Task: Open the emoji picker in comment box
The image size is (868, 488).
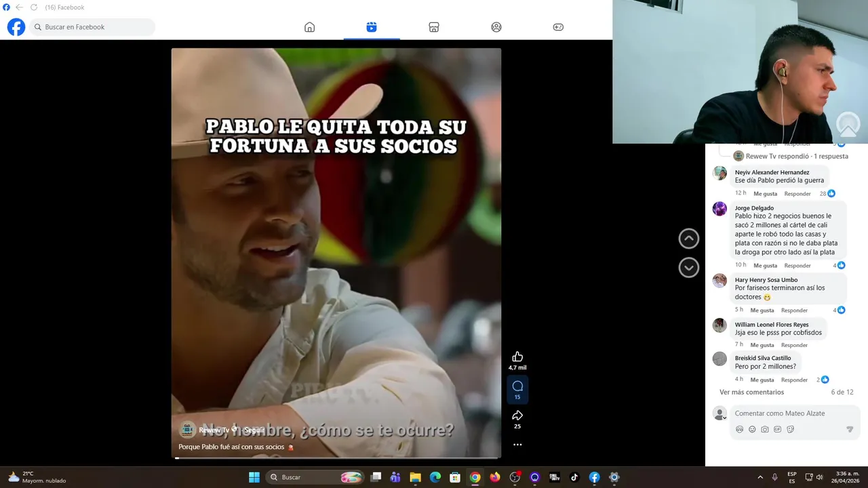Action: click(x=752, y=429)
